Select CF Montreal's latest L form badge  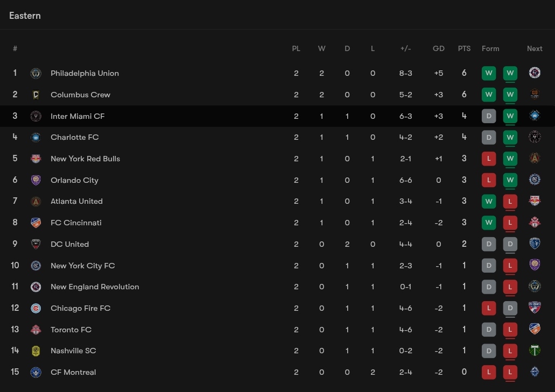[x=510, y=372]
